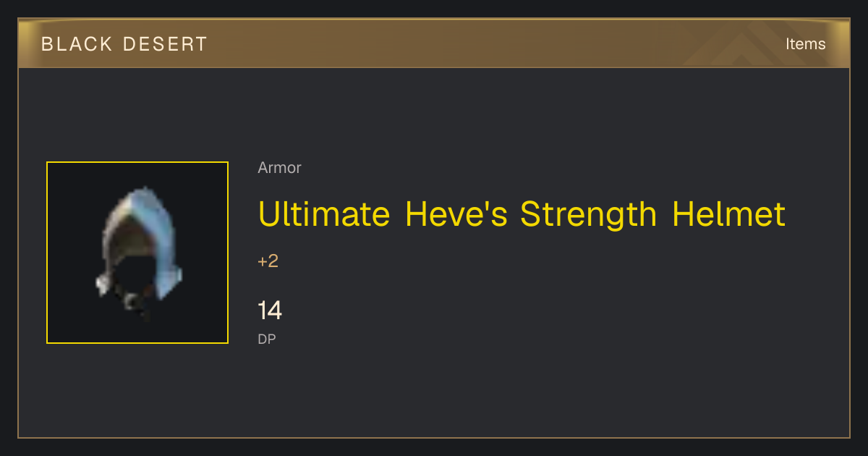Click the 14 defense value
This screenshot has height=456, width=868.
coord(270,311)
